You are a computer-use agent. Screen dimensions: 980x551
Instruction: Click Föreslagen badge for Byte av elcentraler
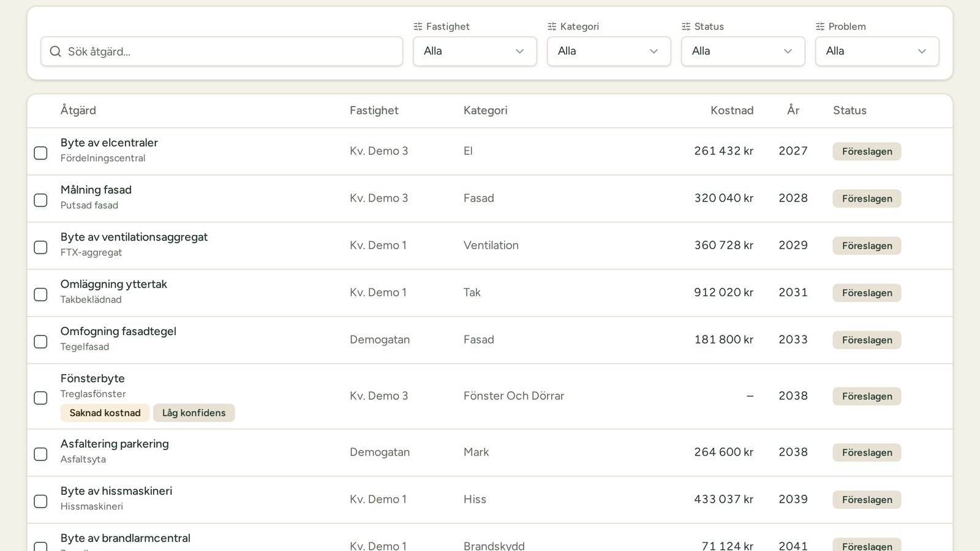(867, 151)
